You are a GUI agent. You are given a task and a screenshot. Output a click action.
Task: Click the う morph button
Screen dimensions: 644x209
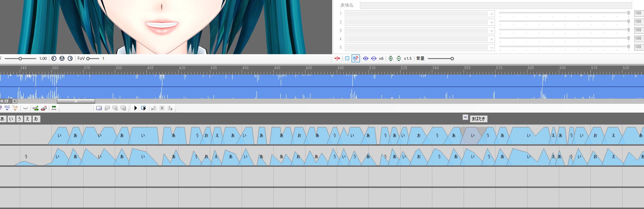[20, 119]
